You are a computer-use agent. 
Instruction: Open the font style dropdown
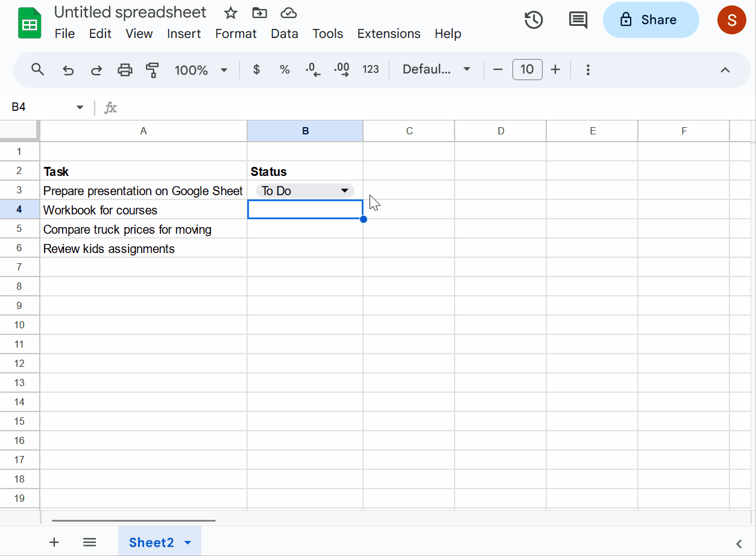(435, 69)
